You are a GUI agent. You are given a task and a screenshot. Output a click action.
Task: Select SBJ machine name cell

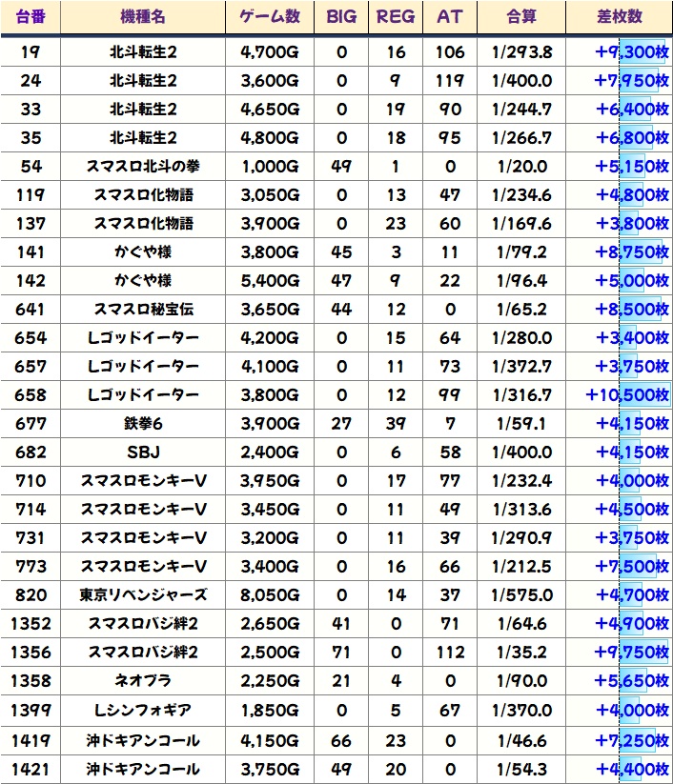pos(143,452)
